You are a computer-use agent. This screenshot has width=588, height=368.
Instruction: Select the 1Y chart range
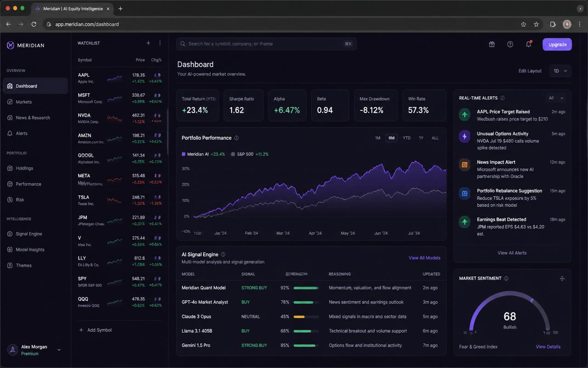(421, 138)
